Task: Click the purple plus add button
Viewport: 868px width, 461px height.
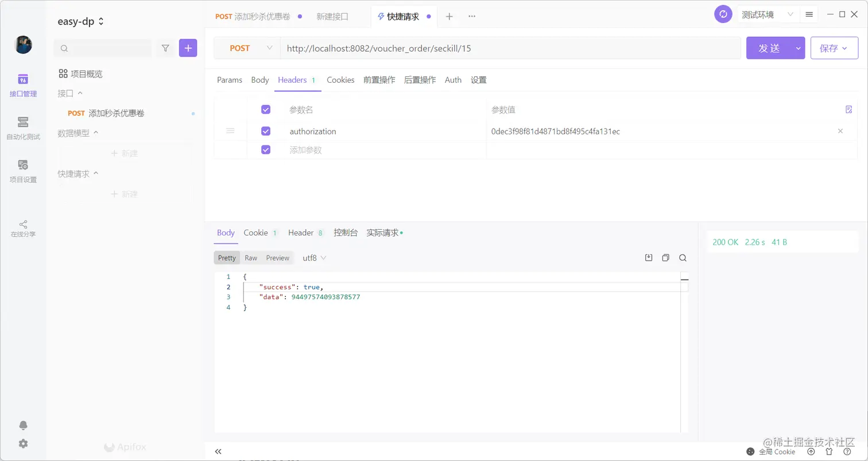Action: (x=188, y=48)
